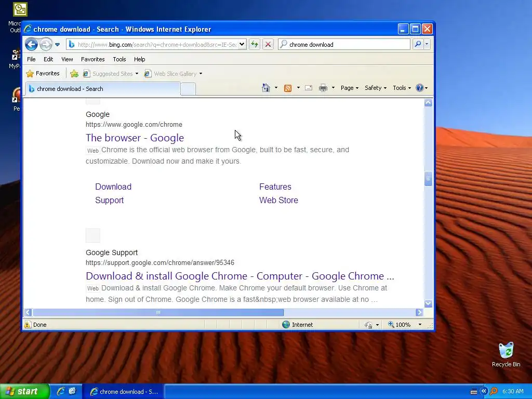Open the Tools menu in menu bar

click(119, 59)
